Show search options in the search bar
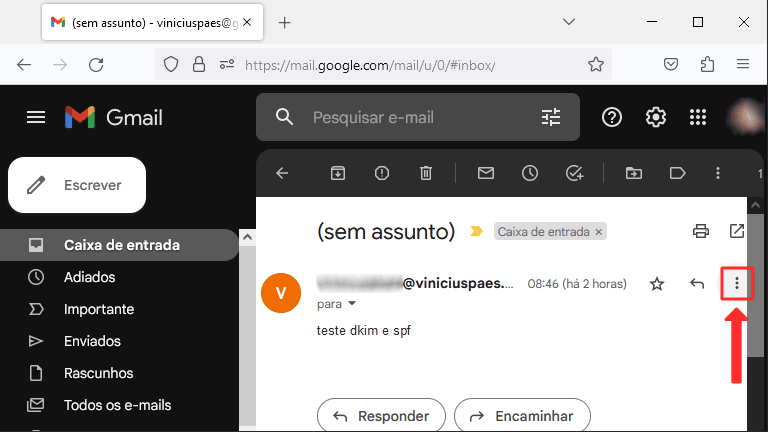 551,117
